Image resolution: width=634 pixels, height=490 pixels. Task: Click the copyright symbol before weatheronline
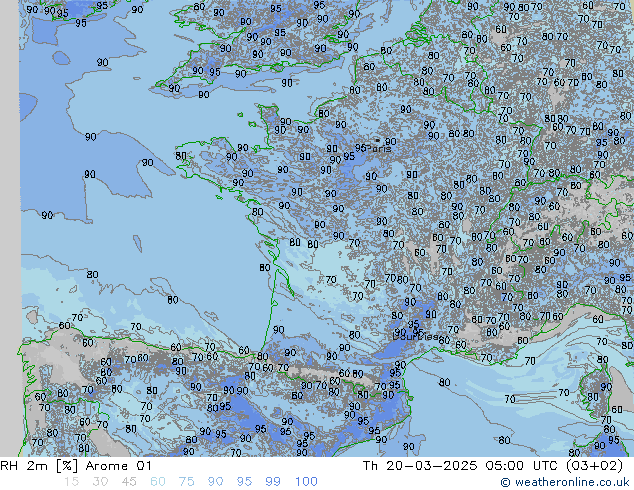506,482
